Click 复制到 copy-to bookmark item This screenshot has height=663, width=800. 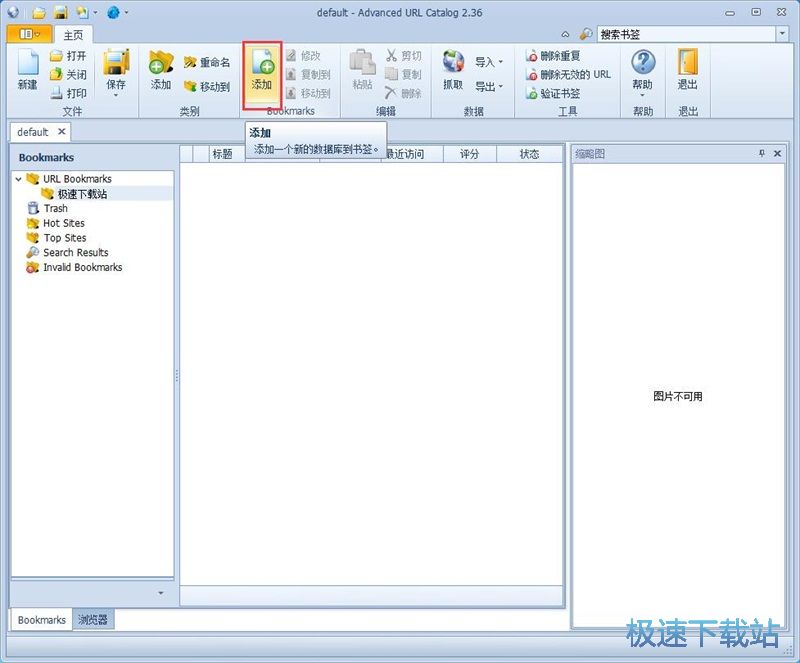click(x=308, y=75)
